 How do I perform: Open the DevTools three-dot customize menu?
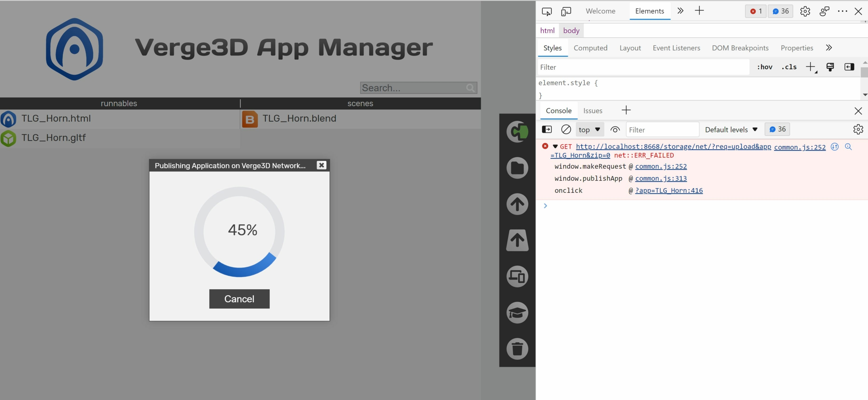click(x=842, y=11)
